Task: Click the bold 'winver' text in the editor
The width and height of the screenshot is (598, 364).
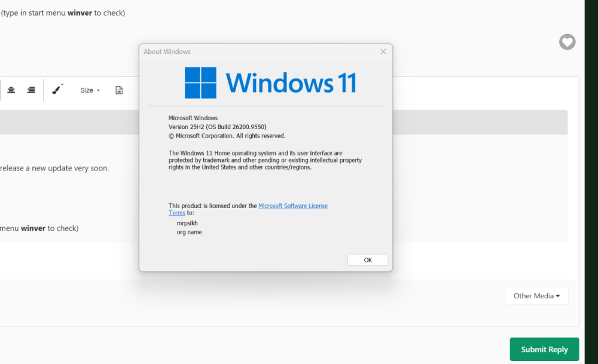Action: (x=33, y=228)
